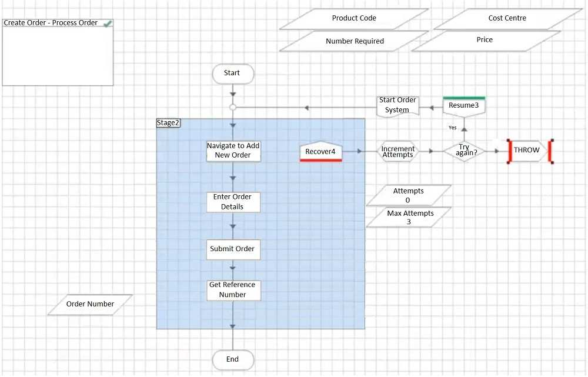Click the green checkmark in process info box
This screenshot has width=588, height=377.
107,24
